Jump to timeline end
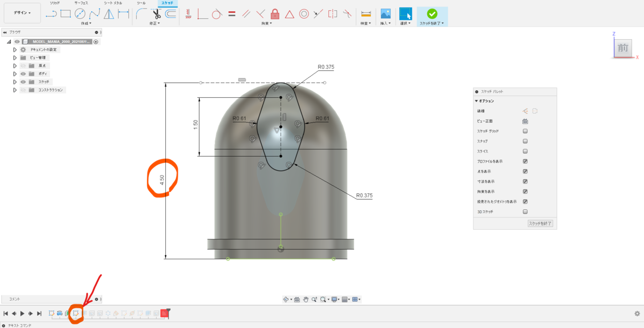 [40, 313]
